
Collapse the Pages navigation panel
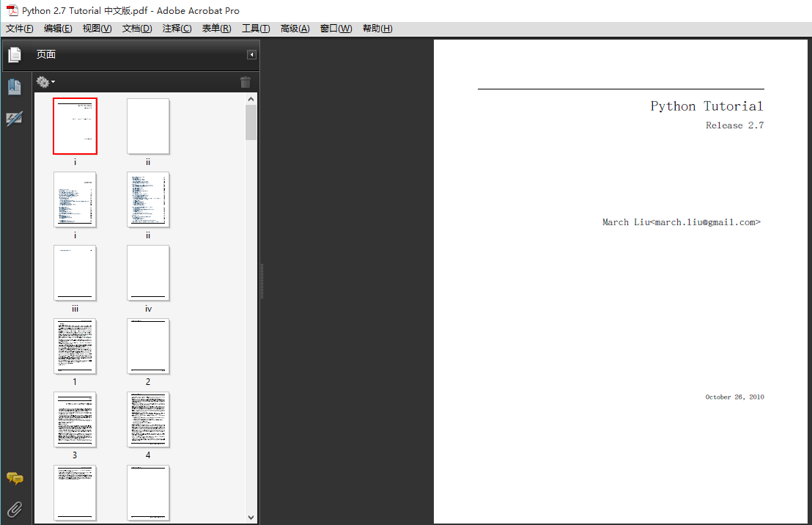pyautogui.click(x=251, y=54)
